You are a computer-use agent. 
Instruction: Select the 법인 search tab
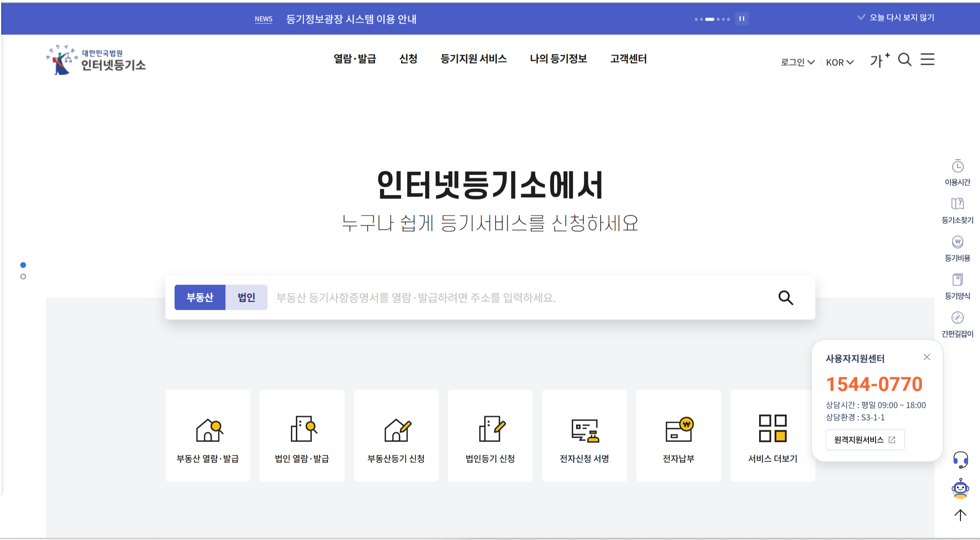coord(247,297)
